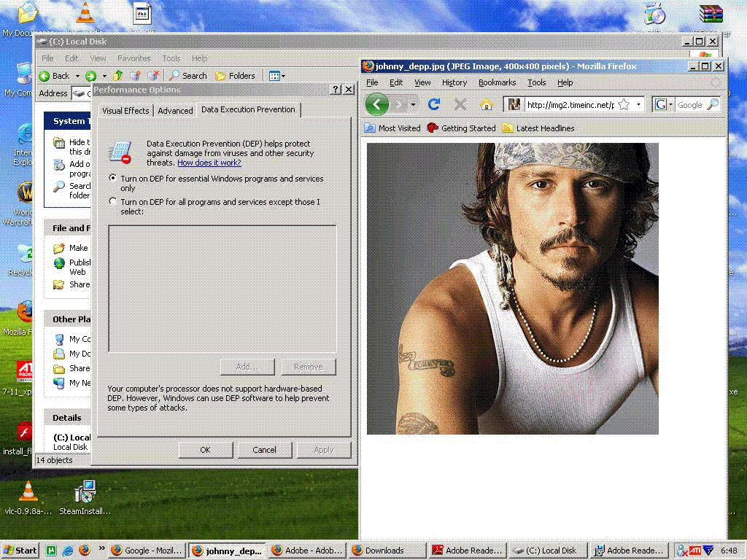The height and width of the screenshot is (560, 747).
Task: Click the Start button on taskbar
Action: 20,551
